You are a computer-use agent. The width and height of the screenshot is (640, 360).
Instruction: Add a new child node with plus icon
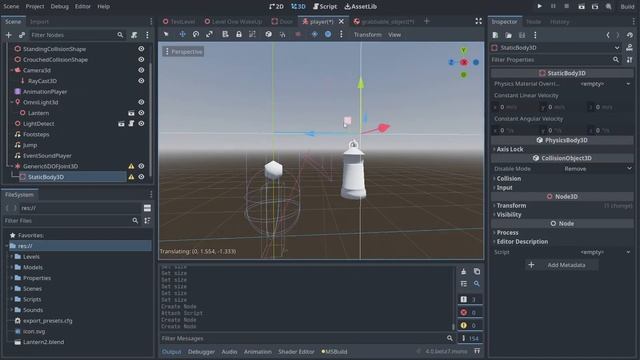pos(9,35)
